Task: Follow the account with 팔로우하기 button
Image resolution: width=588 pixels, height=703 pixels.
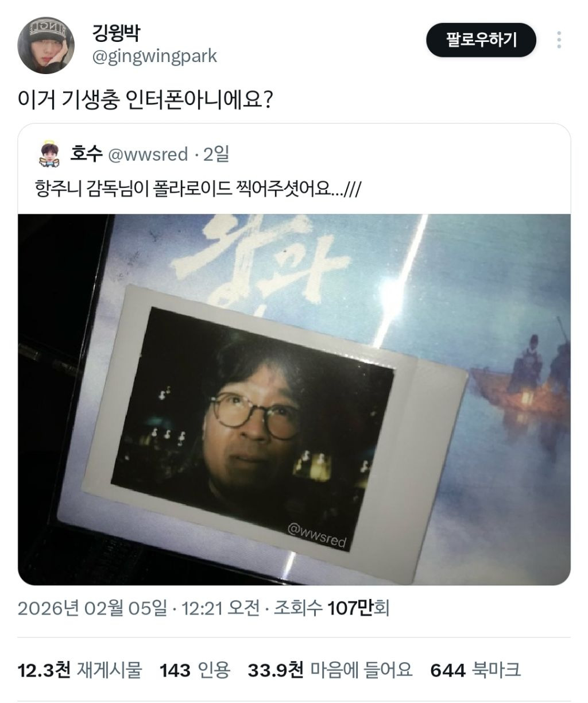Action: coord(481,40)
